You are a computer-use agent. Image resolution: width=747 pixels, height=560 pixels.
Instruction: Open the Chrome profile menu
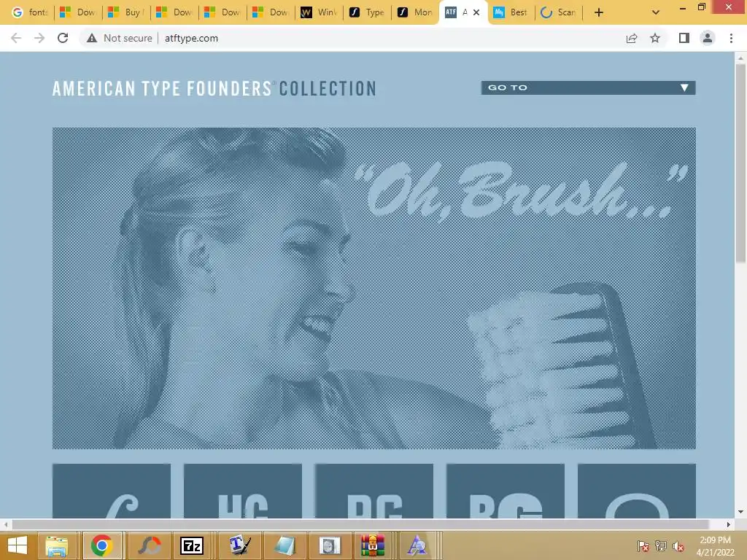click(708, 38)
